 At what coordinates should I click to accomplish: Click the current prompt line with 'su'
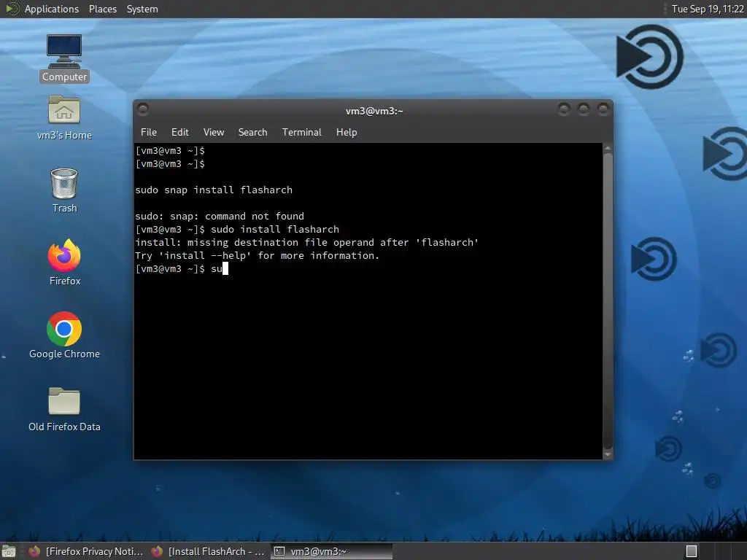click(x=182, y=268)
